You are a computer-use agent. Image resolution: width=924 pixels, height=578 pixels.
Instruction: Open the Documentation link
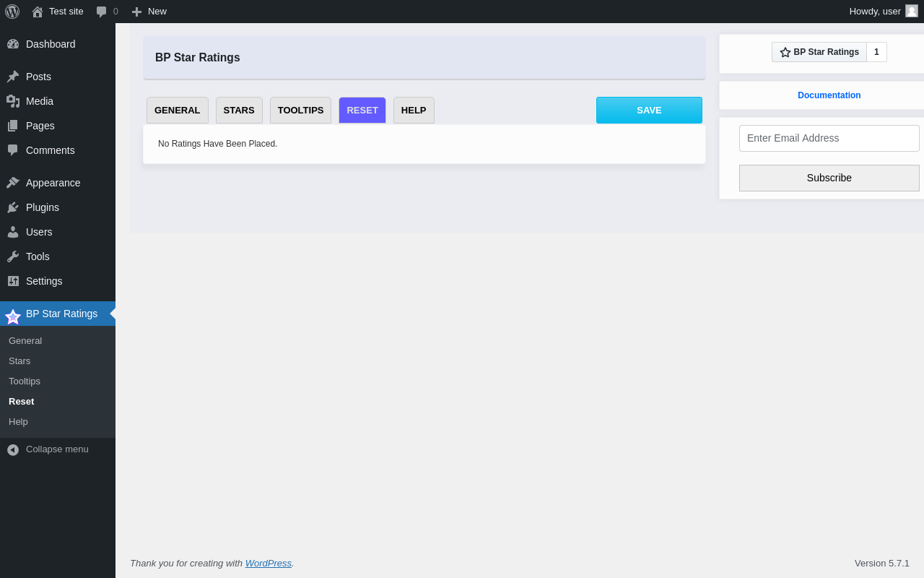pyautogui.click(x=829, y=95)
